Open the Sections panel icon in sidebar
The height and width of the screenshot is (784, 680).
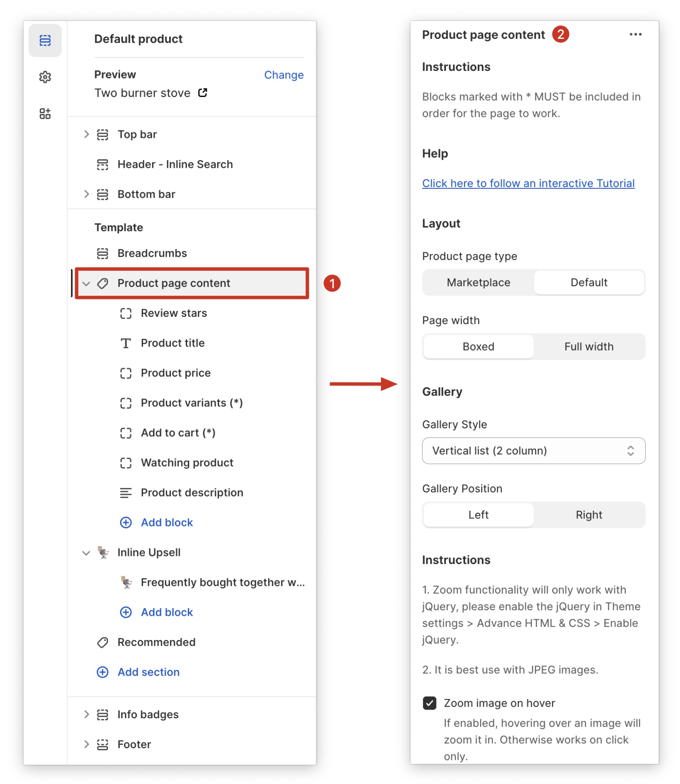pyautogui.click(x=45, y=41)
